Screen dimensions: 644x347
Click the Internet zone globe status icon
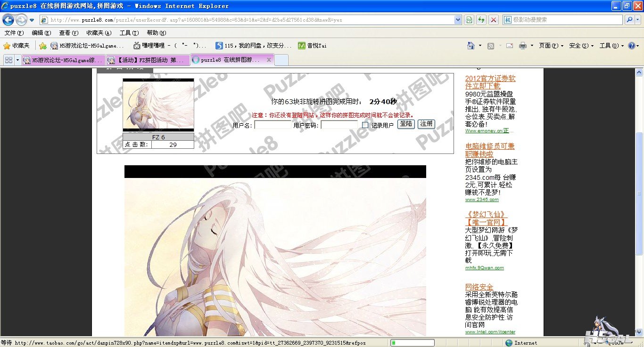tap(509, 343)
